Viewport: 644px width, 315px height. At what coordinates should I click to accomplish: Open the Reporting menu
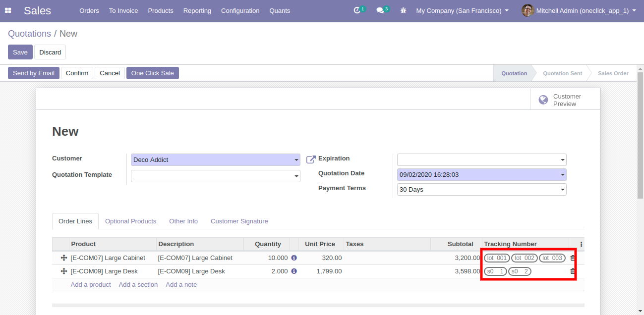click(x=197, y=10)
